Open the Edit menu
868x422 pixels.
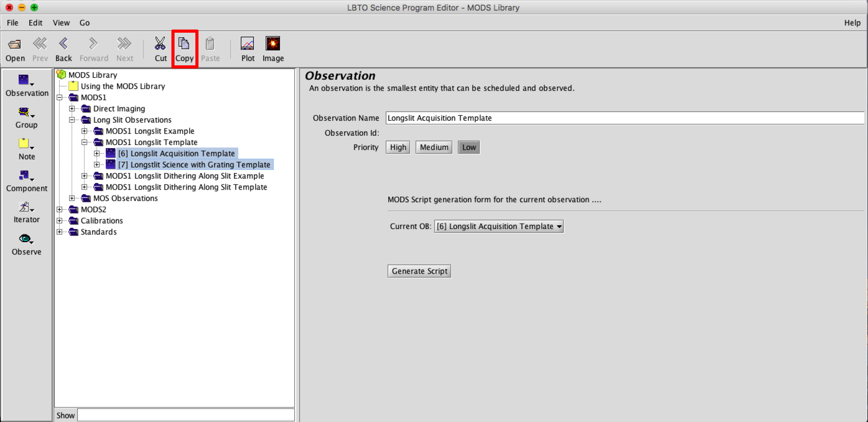[x=36, y=23]
